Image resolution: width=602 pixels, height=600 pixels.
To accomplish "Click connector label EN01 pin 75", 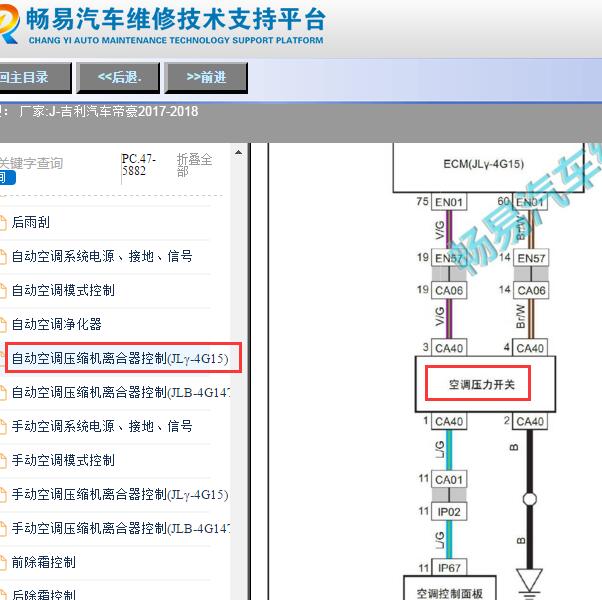I will (449, 202).
